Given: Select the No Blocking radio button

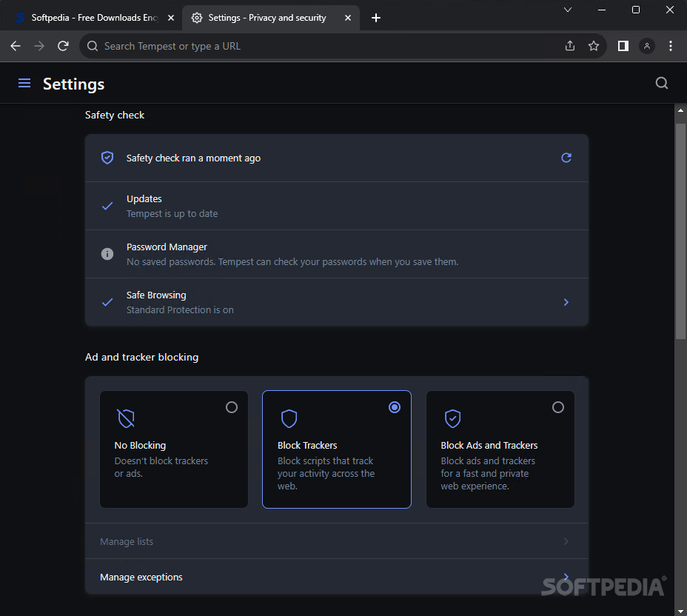Looking at the screenshot, I should (x=232, y=407).
